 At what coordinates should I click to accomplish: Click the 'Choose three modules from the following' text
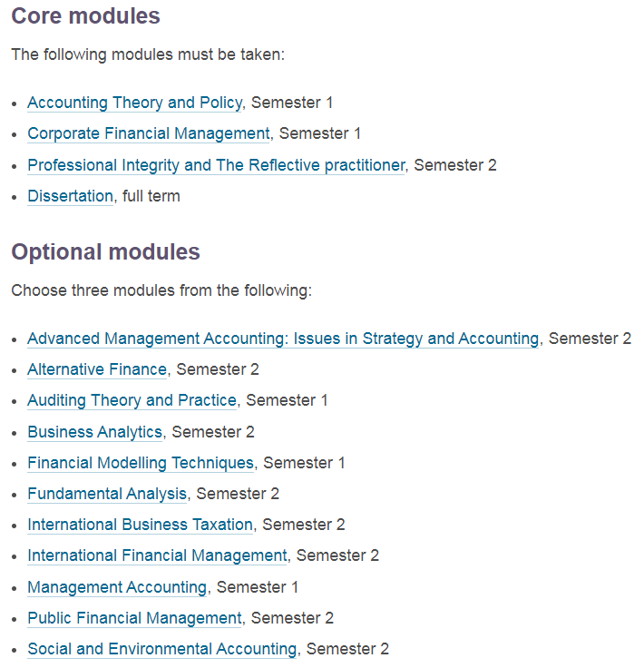161,290
